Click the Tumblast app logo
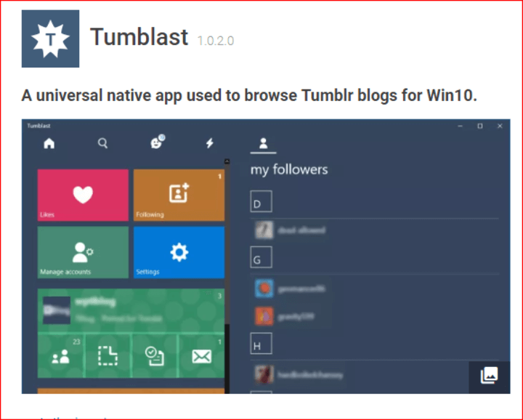The height and width of the screenshot is (420, 523). [50, 39]
